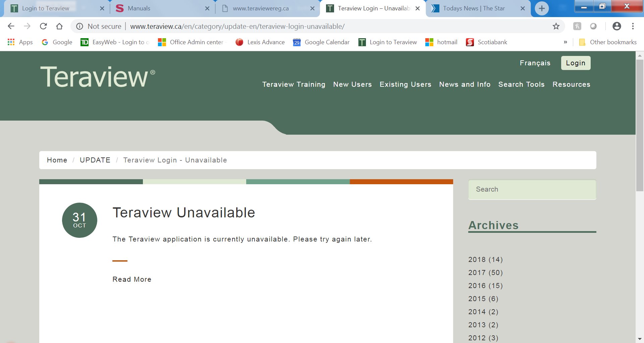Open 2018 (14) archive
The width and height of the screenshot is (644, 343).
coord(485,260)
